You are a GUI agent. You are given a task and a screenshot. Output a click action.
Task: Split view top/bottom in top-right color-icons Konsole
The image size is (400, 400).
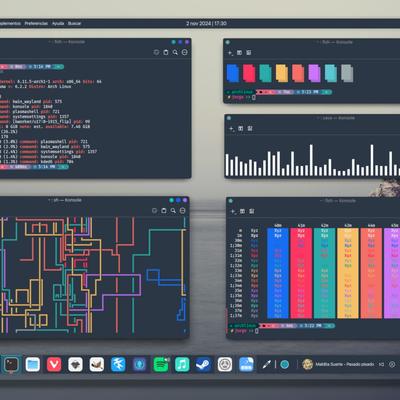coord(249,53)
